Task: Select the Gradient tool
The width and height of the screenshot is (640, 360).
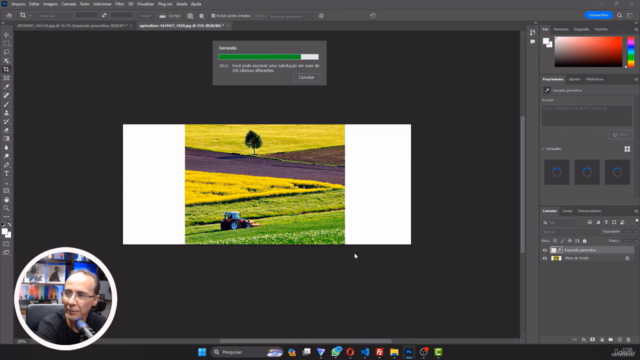Action: click(x=6, y=139)
